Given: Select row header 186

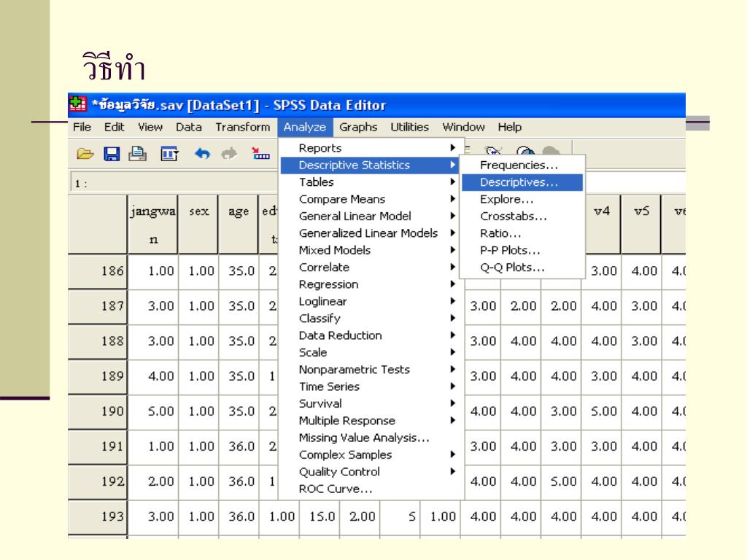Looking at the screenshot, I should [x=98, y=271].
